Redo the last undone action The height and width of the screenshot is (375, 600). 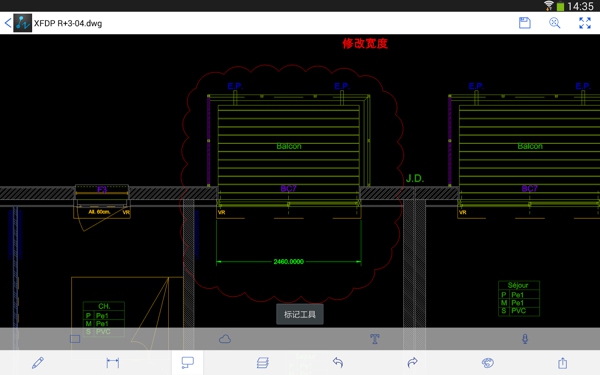point(412,362)
